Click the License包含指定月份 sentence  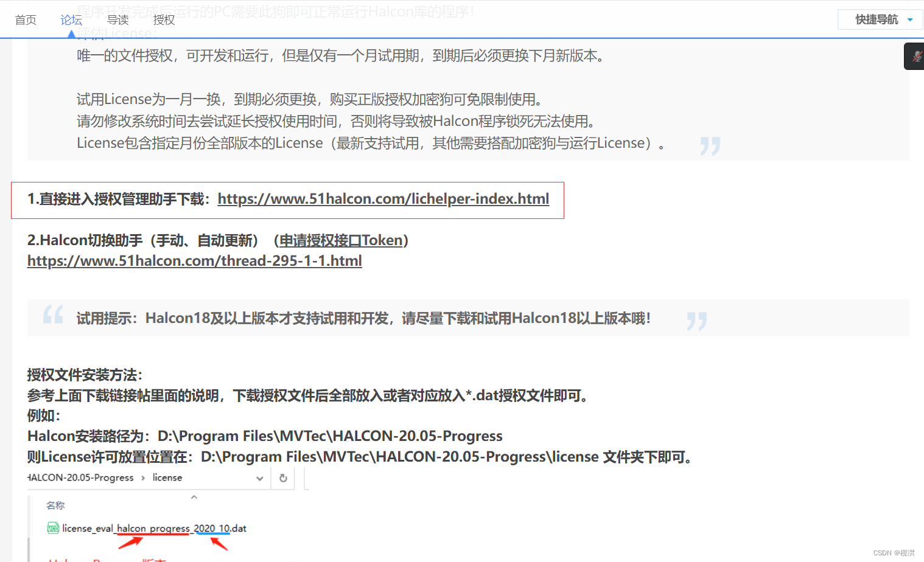(x=371, y=143)
